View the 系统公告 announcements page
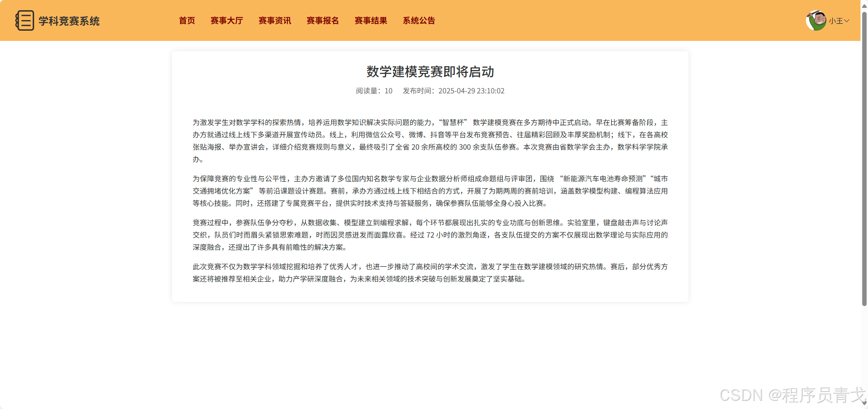This screenshot has width=868, height=409. click(x=419, y=20)
